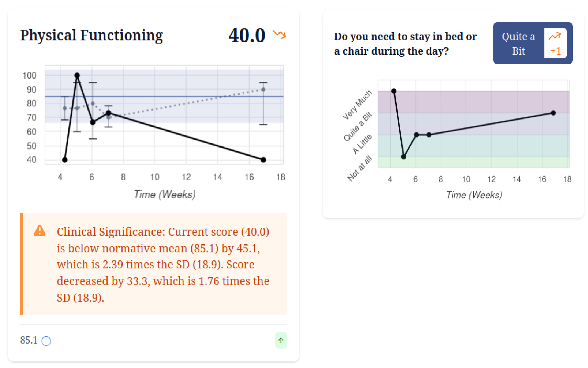The image size is (588, 368).
Task: Click the bed or chair question title
Action: pyautogui.click(x=405, y=44)
